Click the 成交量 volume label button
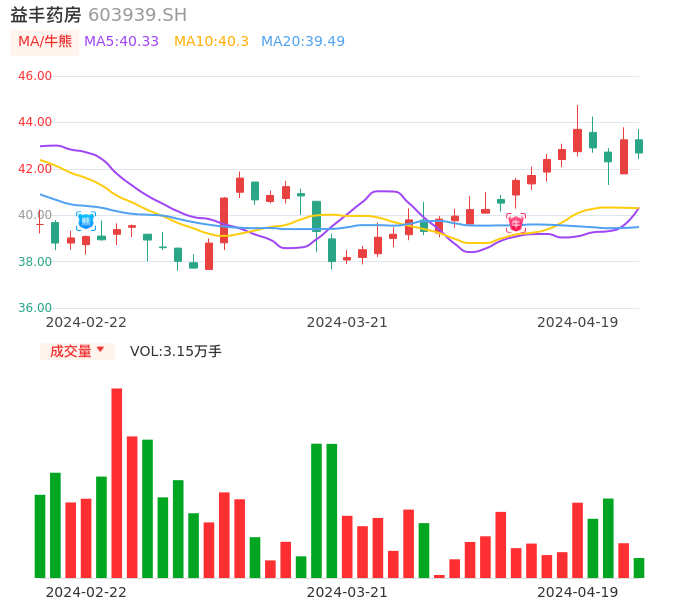 click(70, 351)
